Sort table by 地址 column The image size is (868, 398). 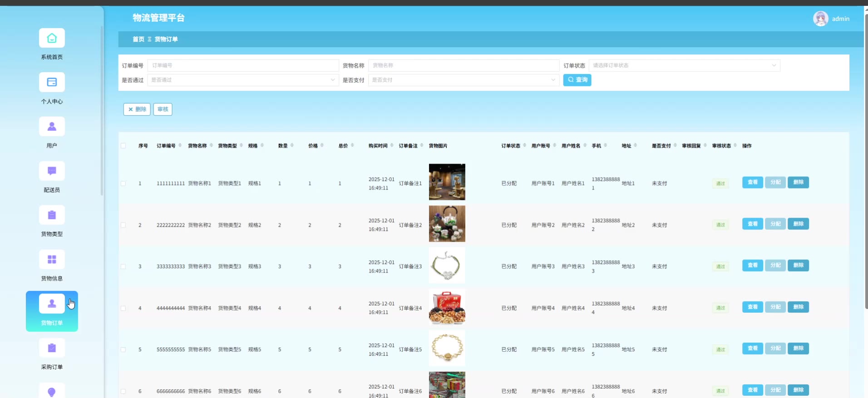(636, 145)
